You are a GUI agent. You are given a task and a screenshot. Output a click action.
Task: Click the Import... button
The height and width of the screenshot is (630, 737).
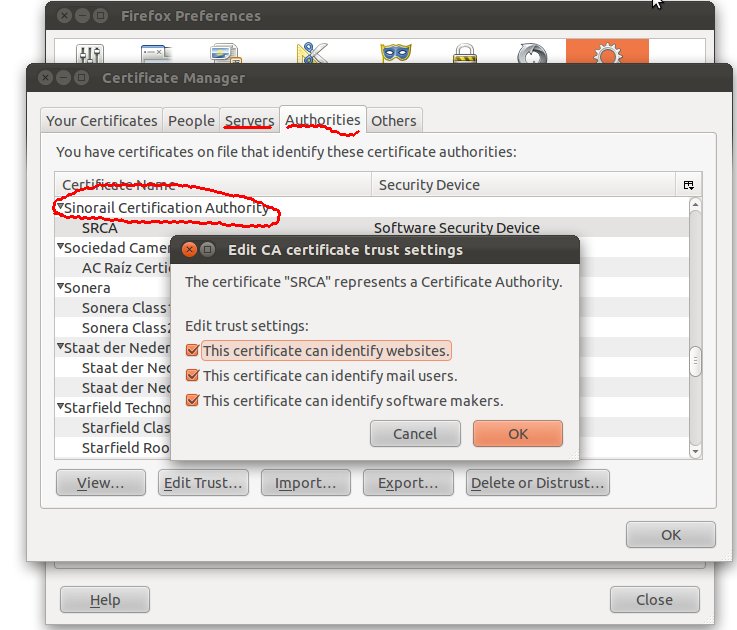coord(306,483)
